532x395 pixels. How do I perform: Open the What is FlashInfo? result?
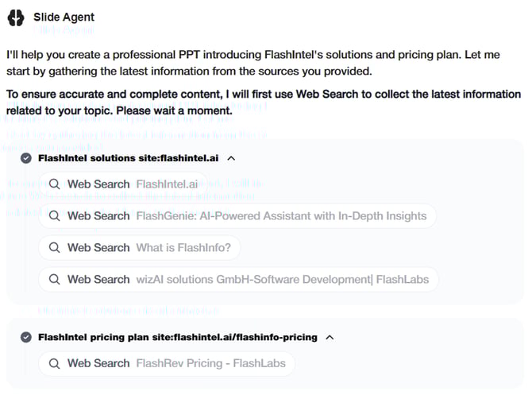[x=183, y=248]
